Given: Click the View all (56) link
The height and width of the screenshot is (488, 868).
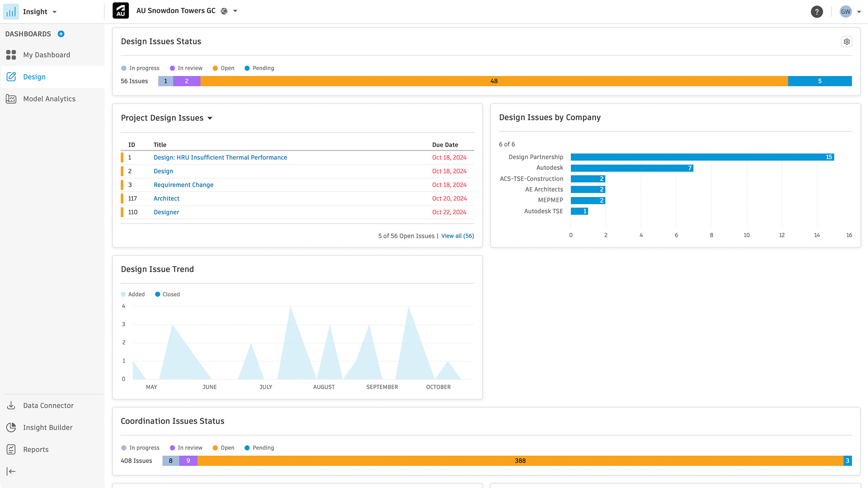Looking at the screenshot, I should pyautogui.click(x=458, y=236).
